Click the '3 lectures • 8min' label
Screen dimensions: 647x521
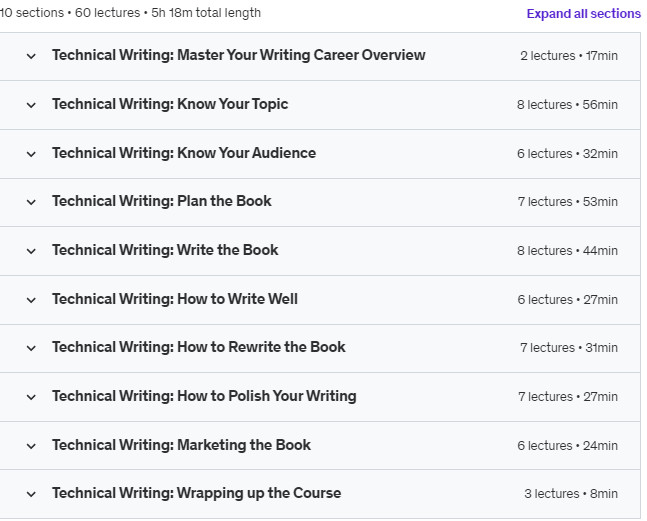pos(571,494)
